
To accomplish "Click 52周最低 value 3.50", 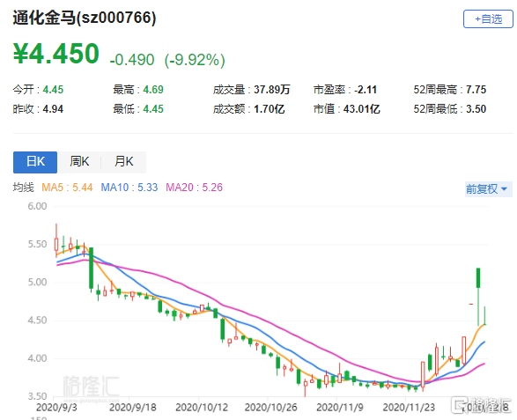I will pyautogui.click(x=476, y=109).
